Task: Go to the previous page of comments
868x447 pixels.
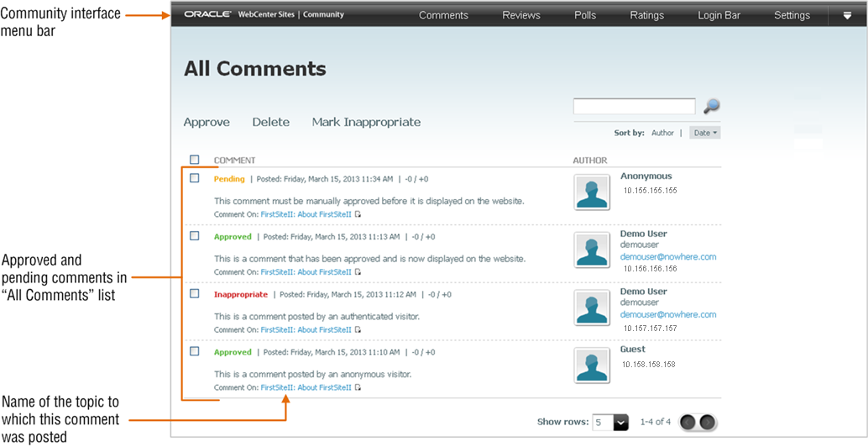Action: pyautogui.click(x=688, y=422)
